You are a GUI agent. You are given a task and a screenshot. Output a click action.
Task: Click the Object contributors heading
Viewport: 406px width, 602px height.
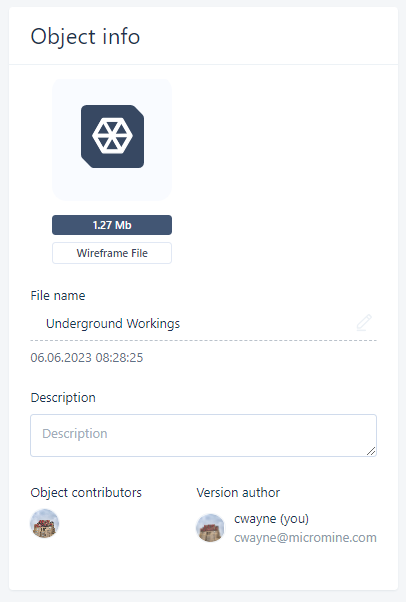(86, 493)
